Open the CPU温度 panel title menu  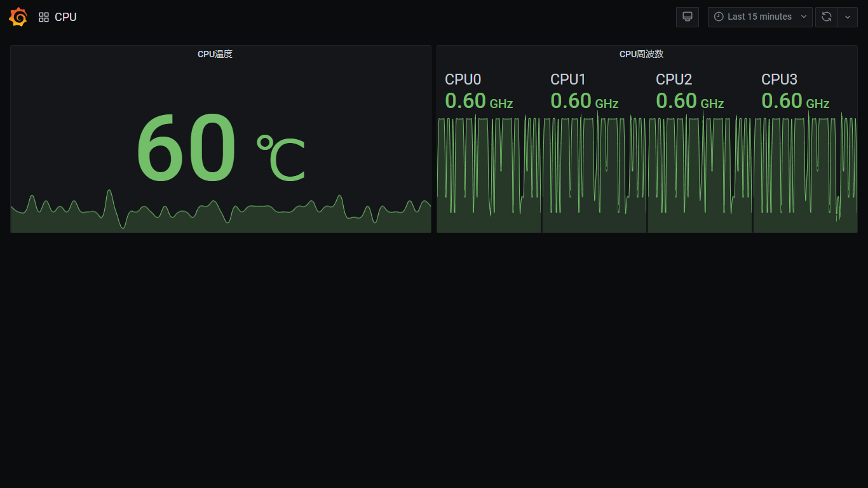coord(215,54)
